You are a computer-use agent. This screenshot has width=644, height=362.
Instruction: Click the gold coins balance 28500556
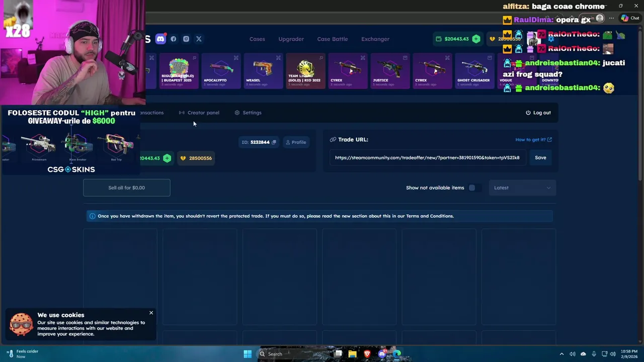pyautogui.click(x=196, y=158)
